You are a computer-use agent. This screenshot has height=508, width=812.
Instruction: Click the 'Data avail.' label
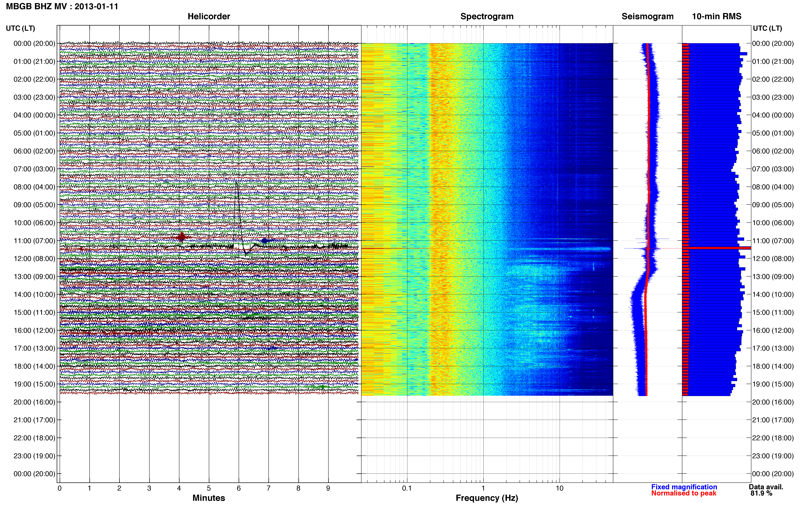[x=766, y=487]
